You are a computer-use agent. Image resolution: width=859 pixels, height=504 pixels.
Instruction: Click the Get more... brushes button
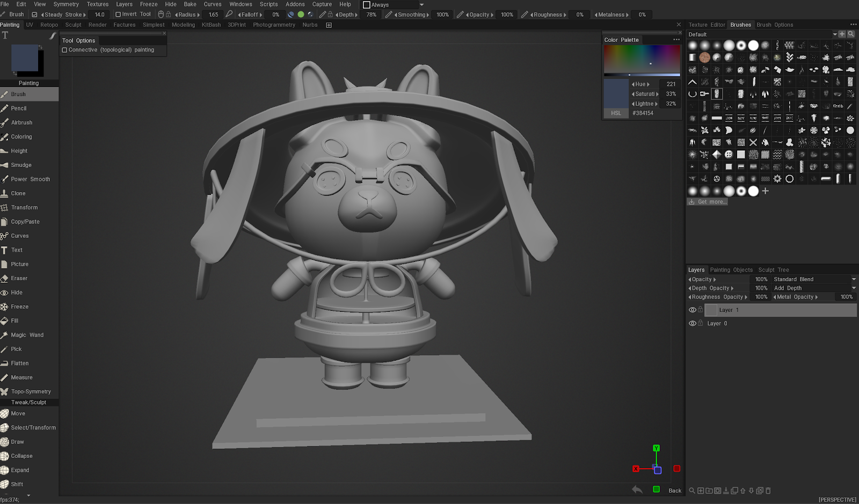(x=708, y=202)
